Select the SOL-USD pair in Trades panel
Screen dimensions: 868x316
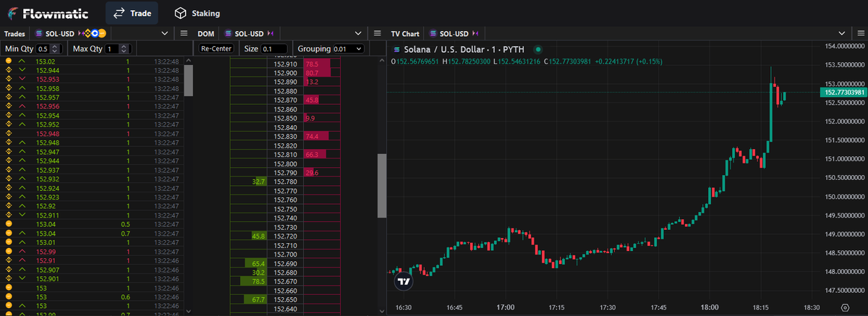(x=59, y=33)
